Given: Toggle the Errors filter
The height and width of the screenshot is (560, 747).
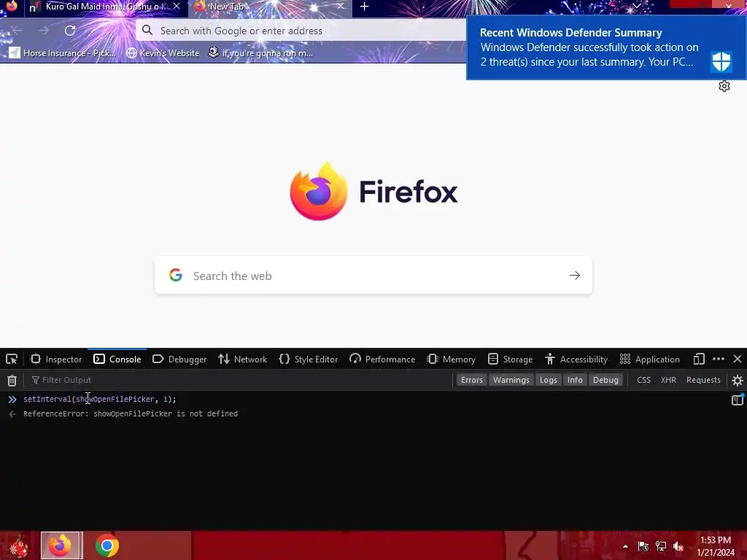Looking at the screenshot, I should (x=472, y=380).
